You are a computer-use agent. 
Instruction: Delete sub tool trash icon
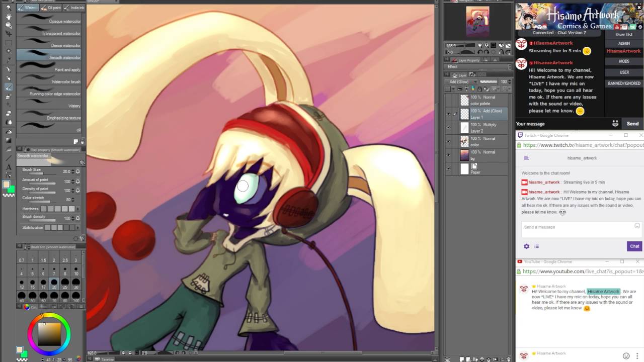click(83, 142)
